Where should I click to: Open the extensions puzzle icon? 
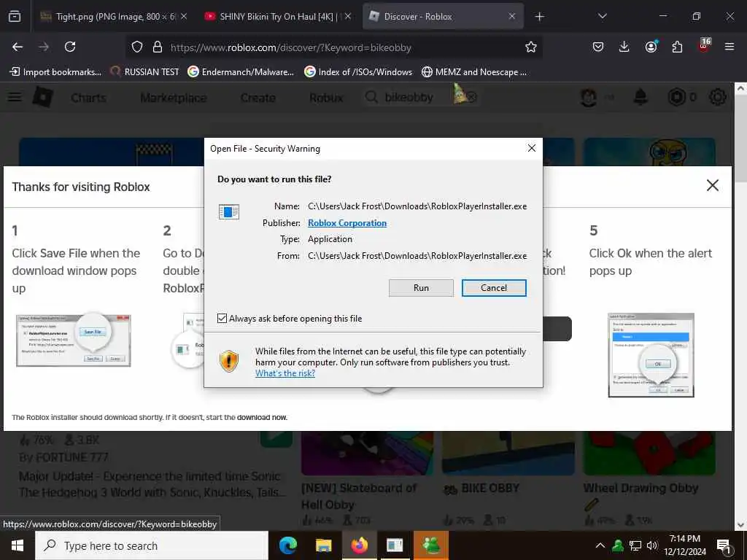pos(677,47)
